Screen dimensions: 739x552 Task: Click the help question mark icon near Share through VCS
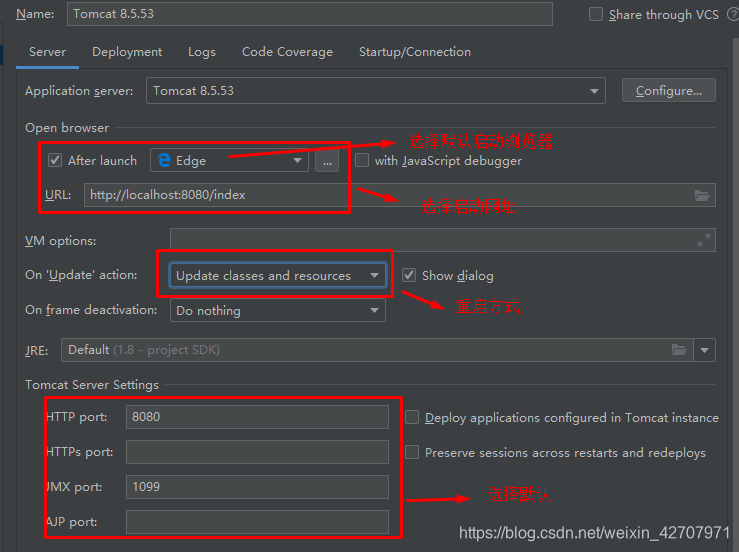(x=733, y=15)
